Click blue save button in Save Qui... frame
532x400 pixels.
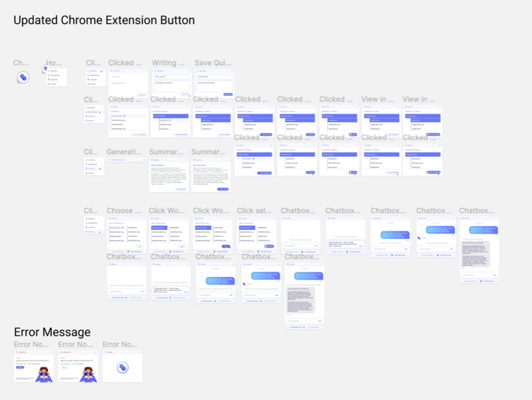pyautogui.click(x=227, y=94)
